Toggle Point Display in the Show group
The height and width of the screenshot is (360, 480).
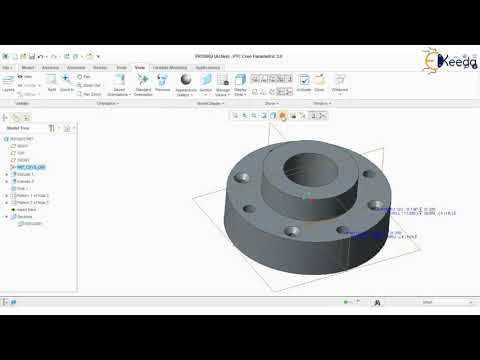[x=272, y=91]
